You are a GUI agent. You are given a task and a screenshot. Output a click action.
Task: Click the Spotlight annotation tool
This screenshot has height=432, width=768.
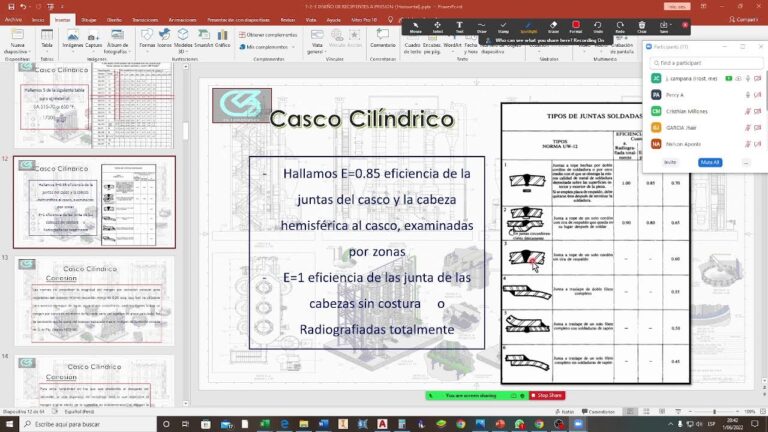tap(528, 27)
